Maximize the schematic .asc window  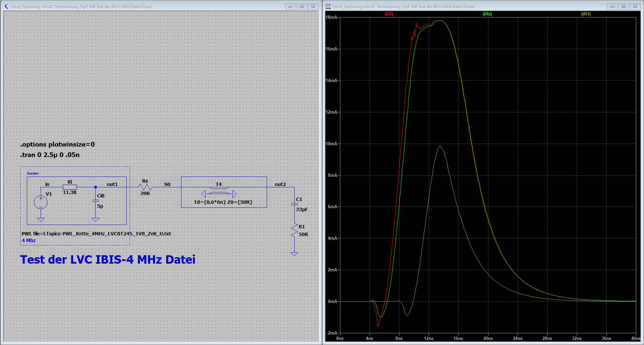coord(302,6)
